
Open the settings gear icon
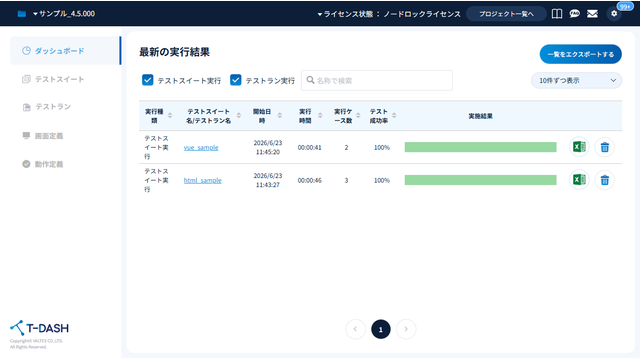pos(614,14)
